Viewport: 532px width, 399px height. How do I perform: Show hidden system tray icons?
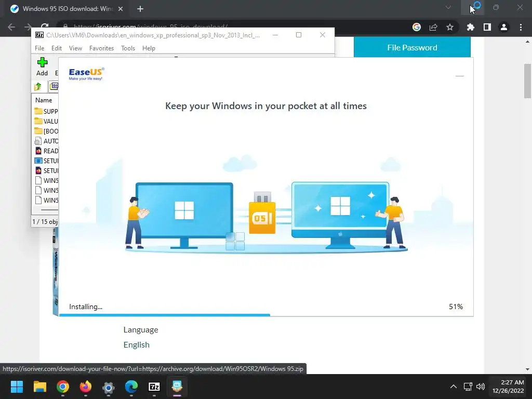(453, 387)
